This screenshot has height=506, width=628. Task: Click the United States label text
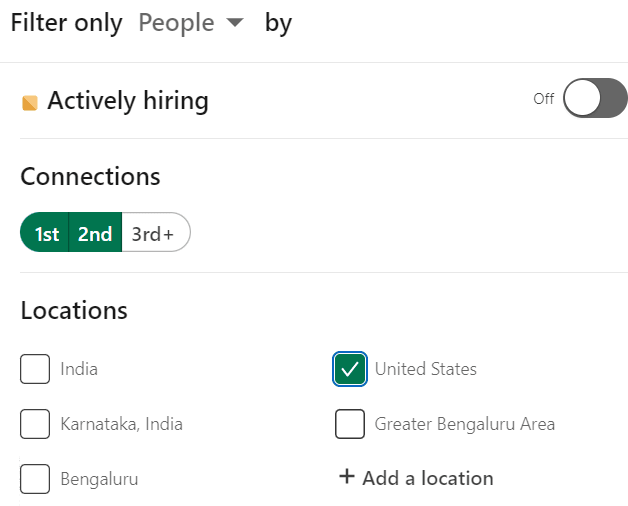tap(426, 369)
